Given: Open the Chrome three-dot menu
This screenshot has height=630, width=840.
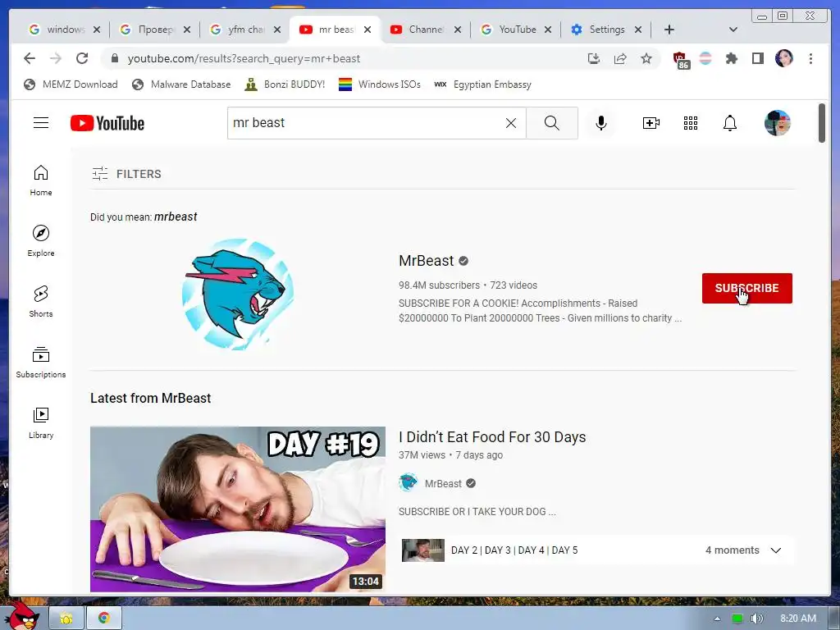Looking at the screenshot, I should (810, 58).
